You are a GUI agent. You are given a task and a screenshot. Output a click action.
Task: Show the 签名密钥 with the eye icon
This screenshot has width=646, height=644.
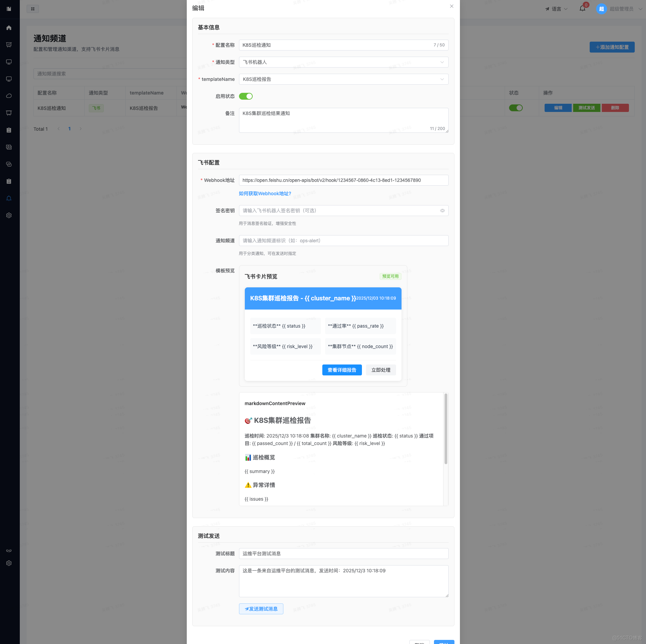click(442, 211)
